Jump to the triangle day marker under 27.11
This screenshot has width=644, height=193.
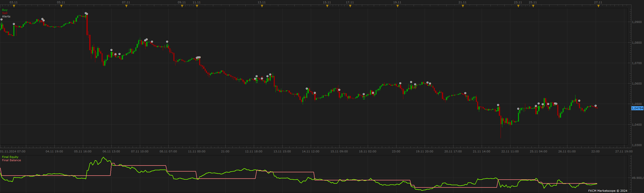click(x=598, y=6)
